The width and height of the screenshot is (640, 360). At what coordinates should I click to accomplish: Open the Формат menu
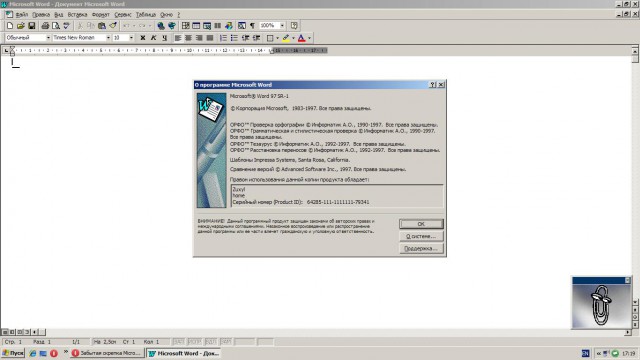100,15
